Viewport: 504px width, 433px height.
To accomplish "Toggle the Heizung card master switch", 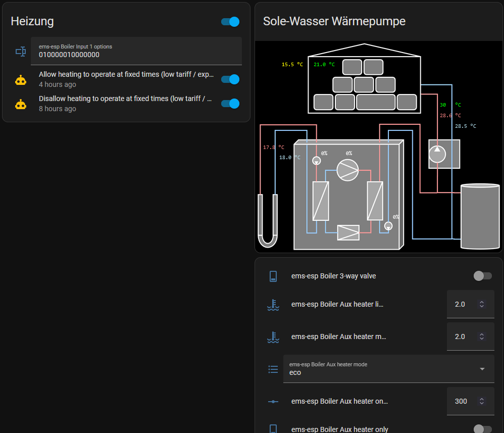I will (x=230, y=22).
